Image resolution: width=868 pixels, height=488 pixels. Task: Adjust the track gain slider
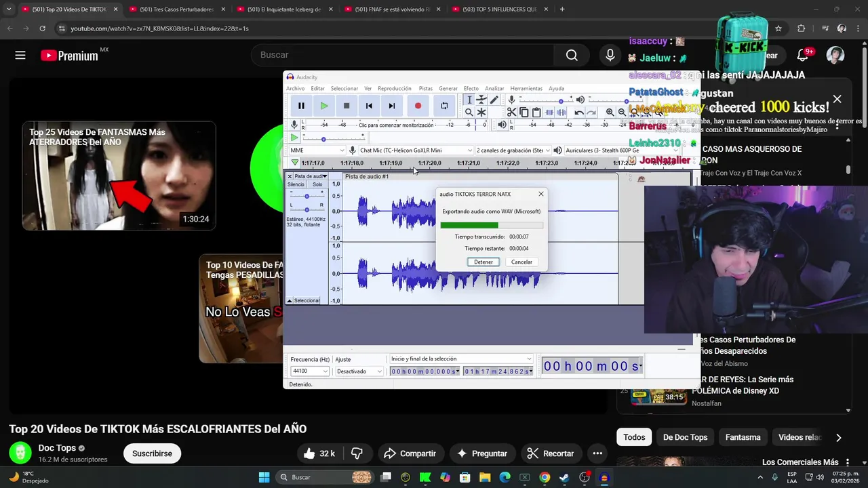coord(307,197)
